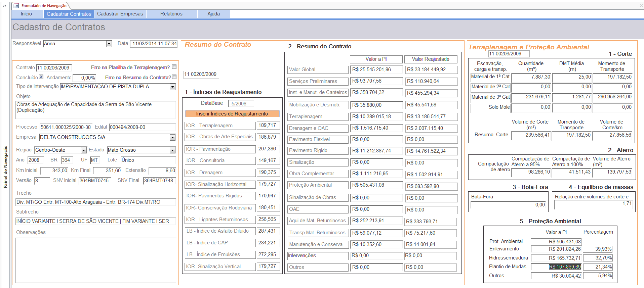
Task: Click LB - Índice de CAP value
Action: [268, 243]
